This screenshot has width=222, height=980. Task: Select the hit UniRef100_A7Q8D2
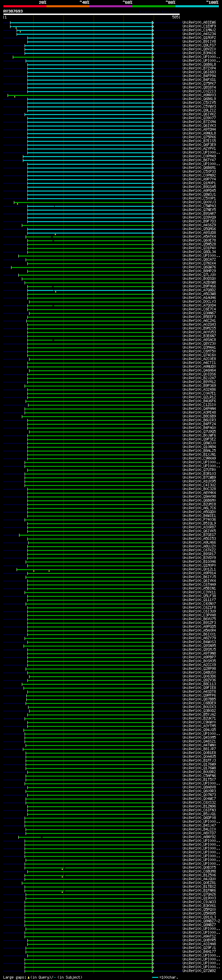[x=199, y=290]
